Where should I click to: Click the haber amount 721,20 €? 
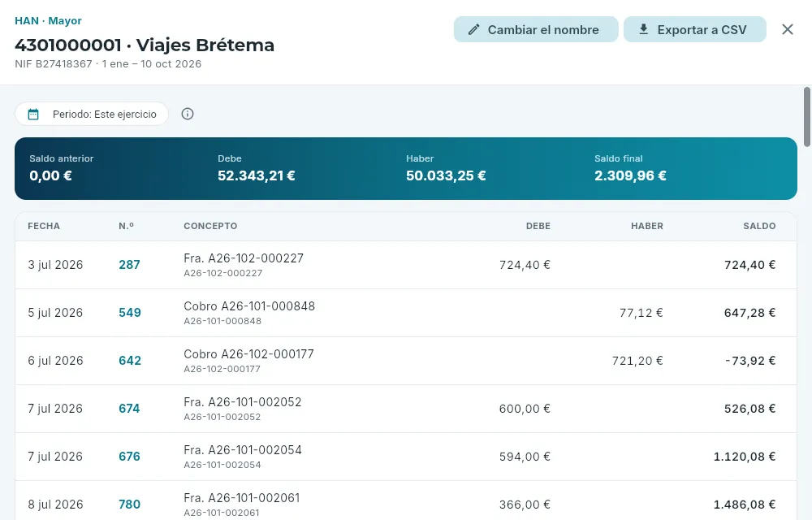click(x=637, y=361)
